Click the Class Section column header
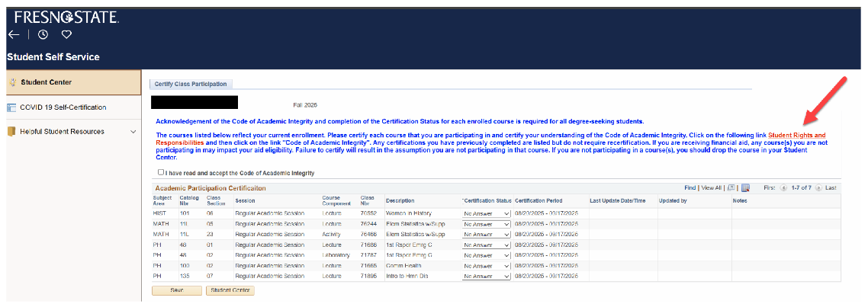Screen dimensions: 868x304 [x=215, y=200]
